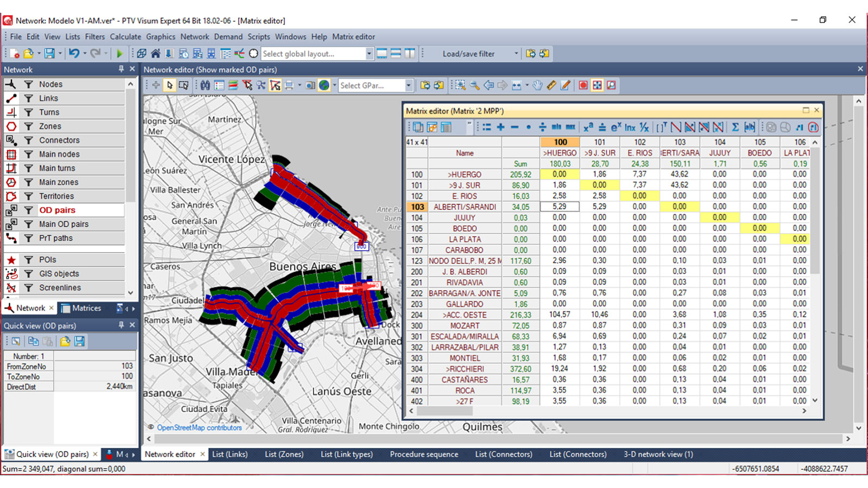The height and width of the screenshot is (488, 868).
Task: Toggle the Links filter funnel
Action: tap(28, 98)
